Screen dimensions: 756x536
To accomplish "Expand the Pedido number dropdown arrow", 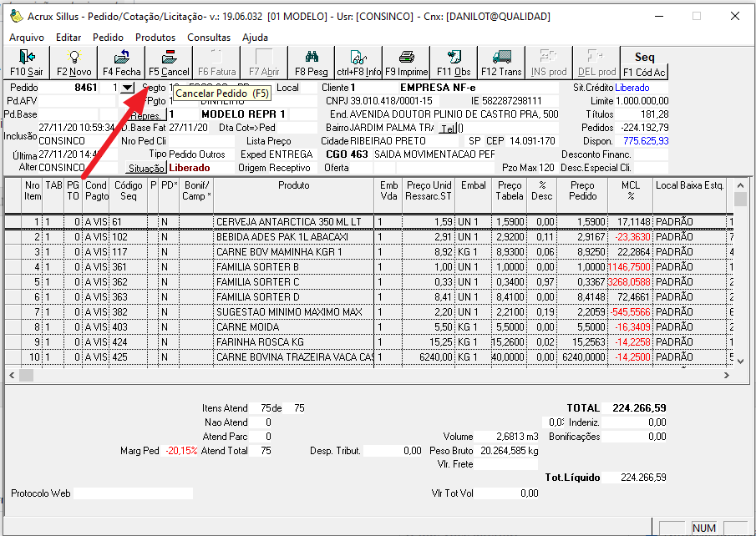I will 126,88.
